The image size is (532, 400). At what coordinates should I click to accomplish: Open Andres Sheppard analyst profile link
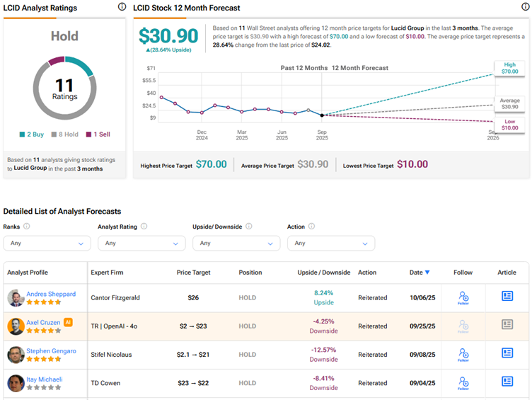51,294
